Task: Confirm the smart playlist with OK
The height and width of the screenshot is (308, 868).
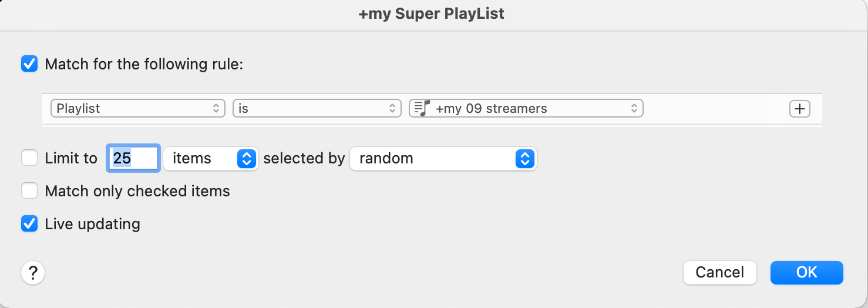Action: [806, 272]
